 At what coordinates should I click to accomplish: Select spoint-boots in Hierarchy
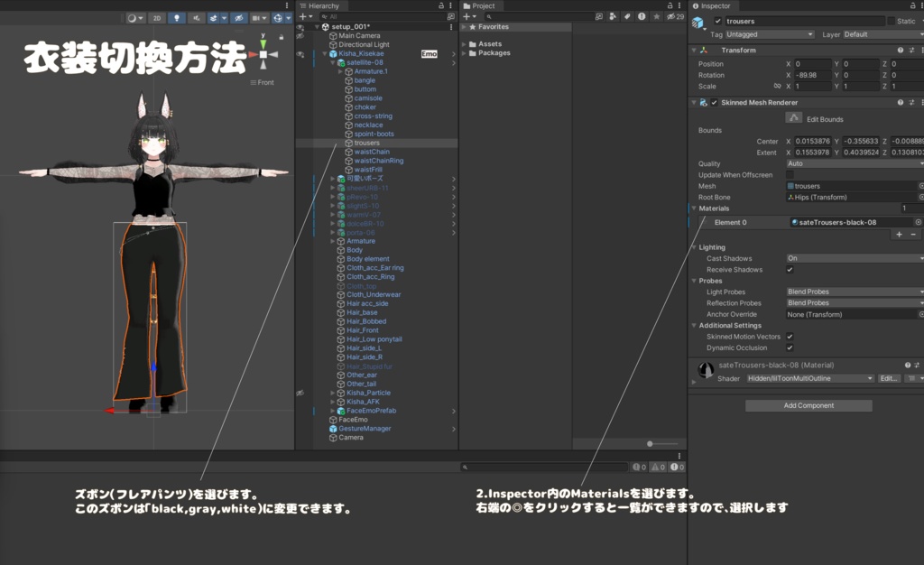click(374, 134)
